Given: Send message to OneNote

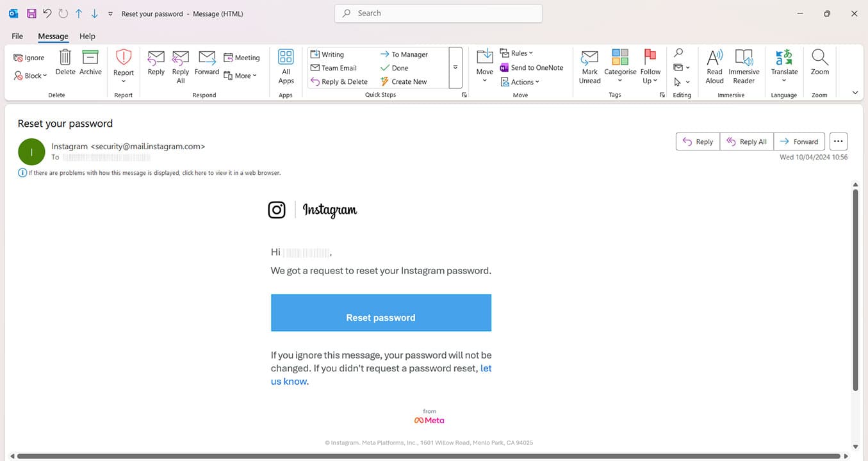Looking at the screenshot, I should (532, 67).
